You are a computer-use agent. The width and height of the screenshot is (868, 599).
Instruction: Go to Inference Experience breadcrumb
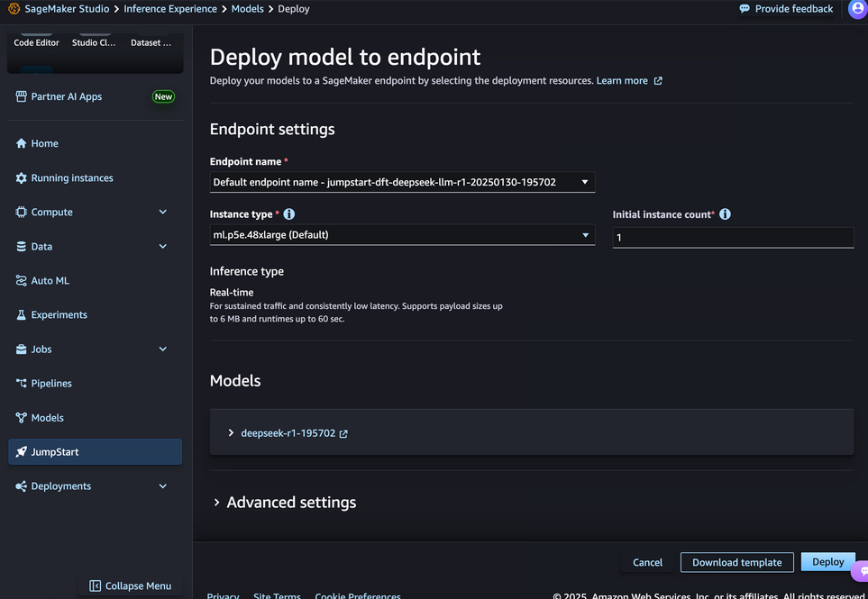tap(170, 9)
